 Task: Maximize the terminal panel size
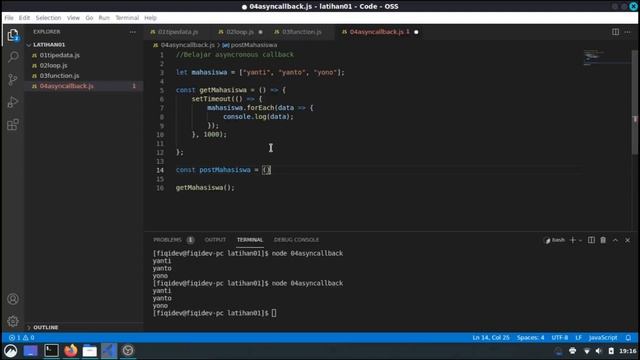pyautogui.click(x=615, y=240)
